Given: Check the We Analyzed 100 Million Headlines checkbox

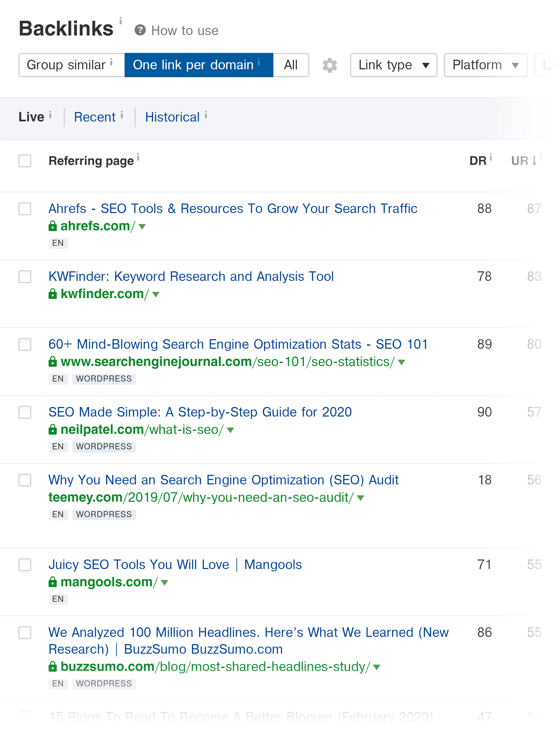Looking at the screenshot, I should [x=25, y=632].
